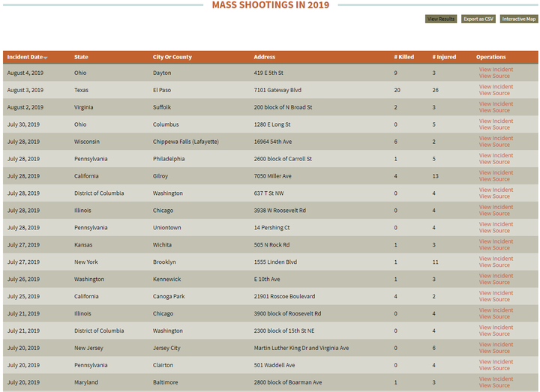This screenshot has height=392, width=540.
Task: Open View Incident for Gilroy, California
Action: (496, 173)
